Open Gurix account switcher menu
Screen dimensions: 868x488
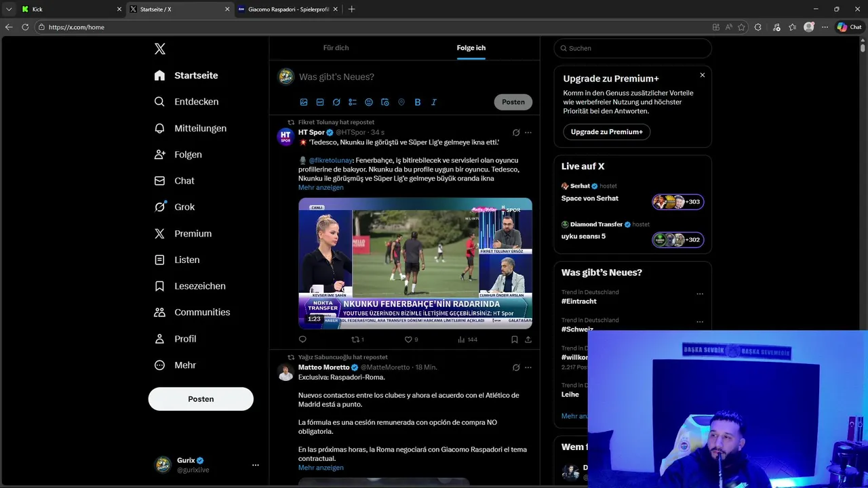tap(207, 465)
